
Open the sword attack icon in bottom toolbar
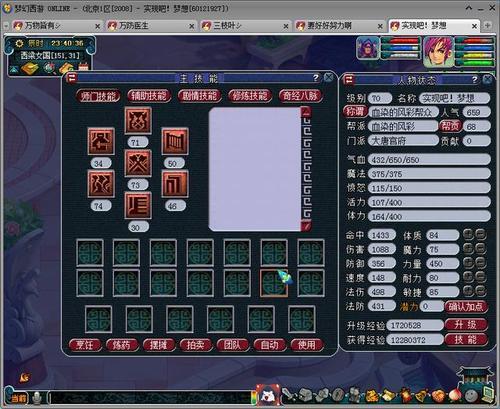(289, 395)
